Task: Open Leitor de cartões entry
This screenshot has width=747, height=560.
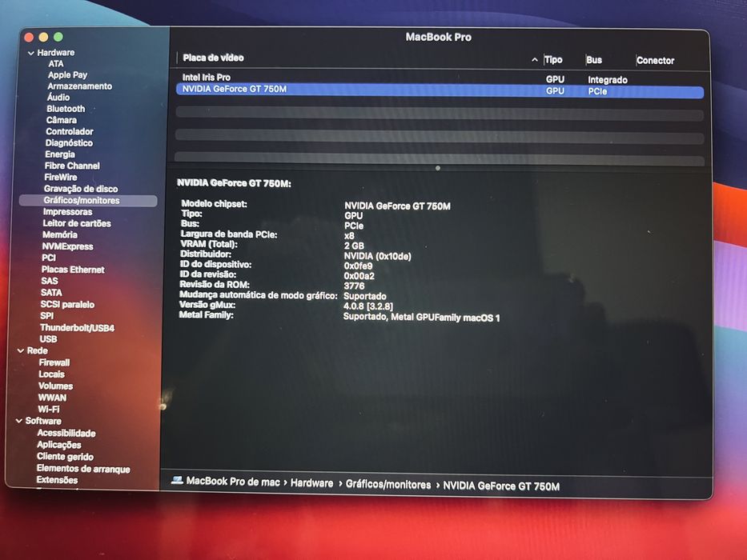Action: coord(76,224)
